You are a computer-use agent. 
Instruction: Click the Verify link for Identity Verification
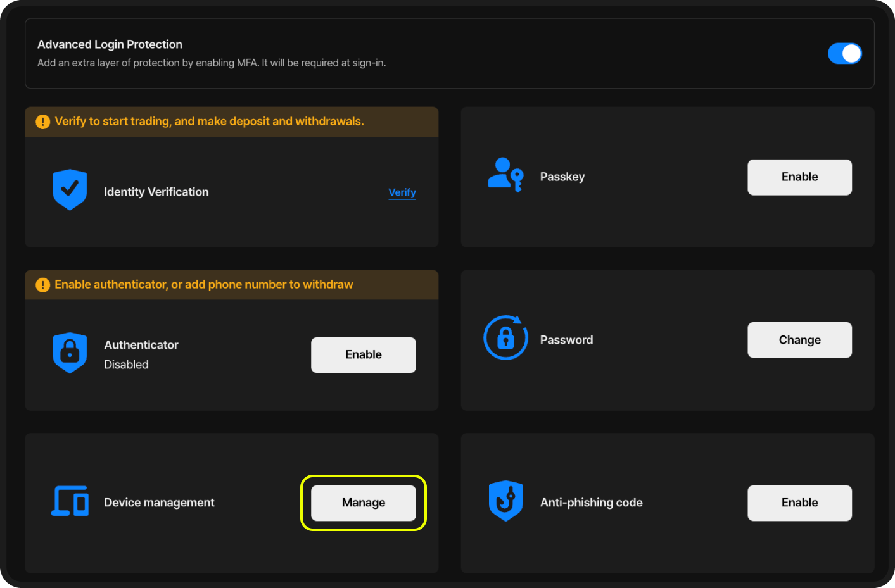[x=402, y=192]
